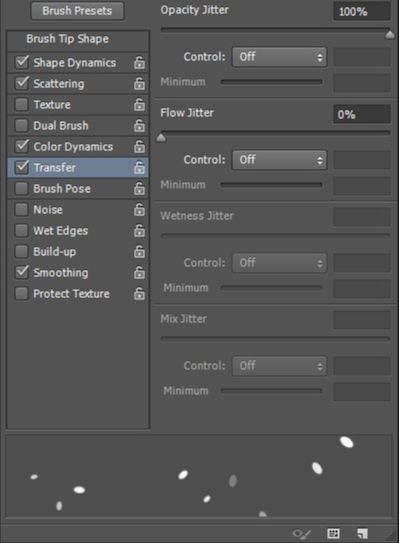Enable the Wet Edges checkbox

click(21, 231)
